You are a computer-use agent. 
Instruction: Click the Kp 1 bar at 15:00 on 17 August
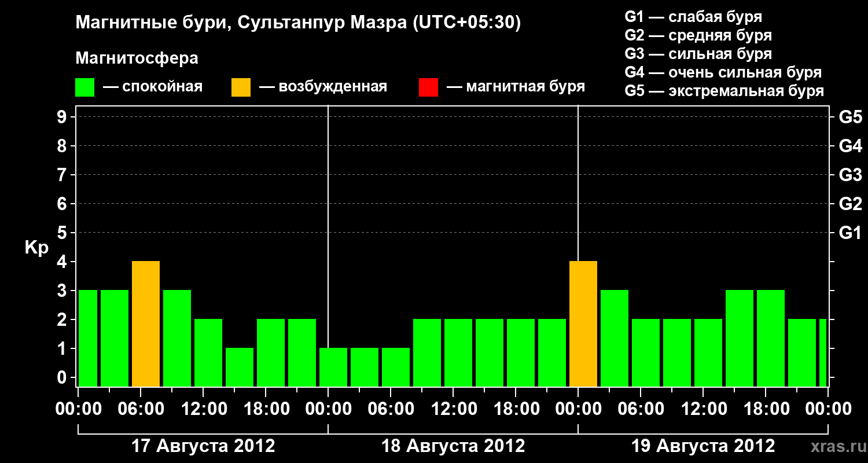240,368
